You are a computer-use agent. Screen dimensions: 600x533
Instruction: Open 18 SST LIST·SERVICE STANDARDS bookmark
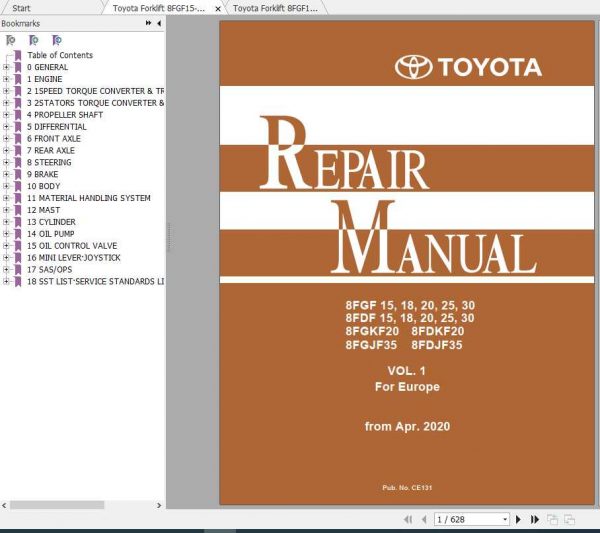(x=95, y=282)
